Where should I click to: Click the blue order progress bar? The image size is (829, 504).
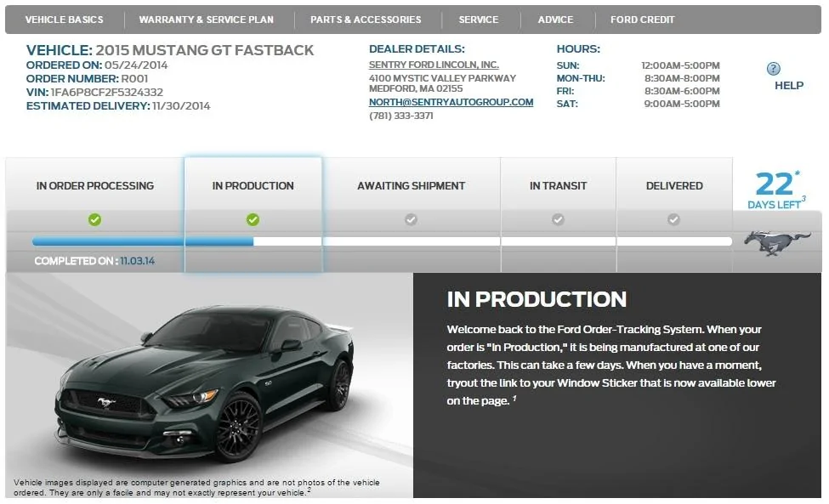143,241
